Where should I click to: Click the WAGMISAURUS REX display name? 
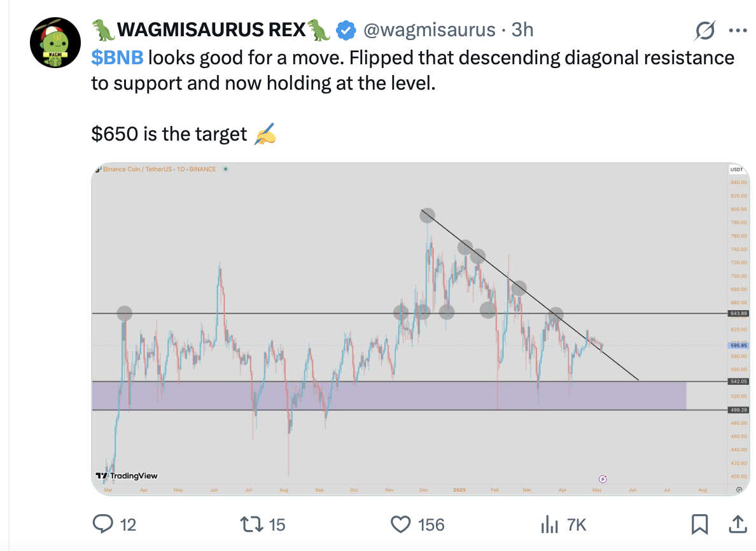(212, 30)
